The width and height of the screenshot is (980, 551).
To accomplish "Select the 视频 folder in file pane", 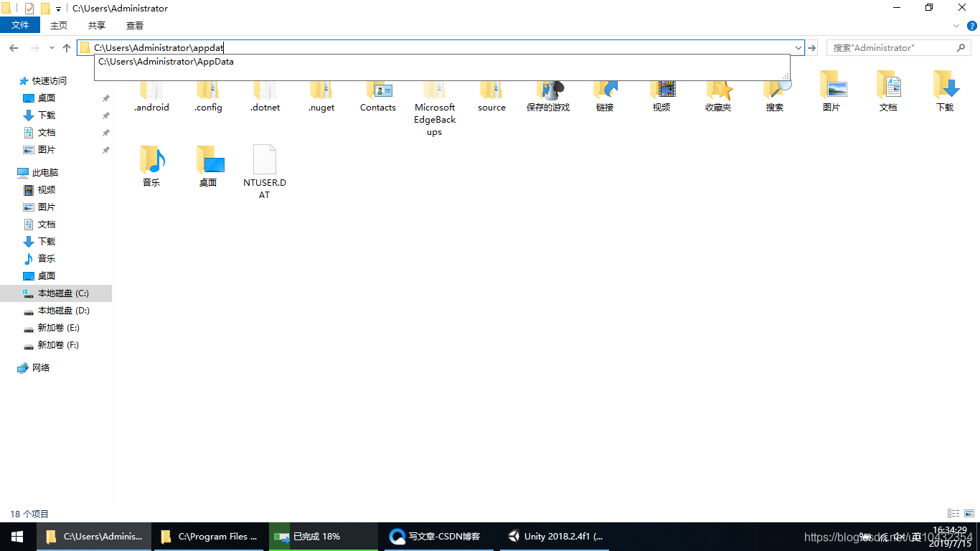I will (x=661, y=96).
